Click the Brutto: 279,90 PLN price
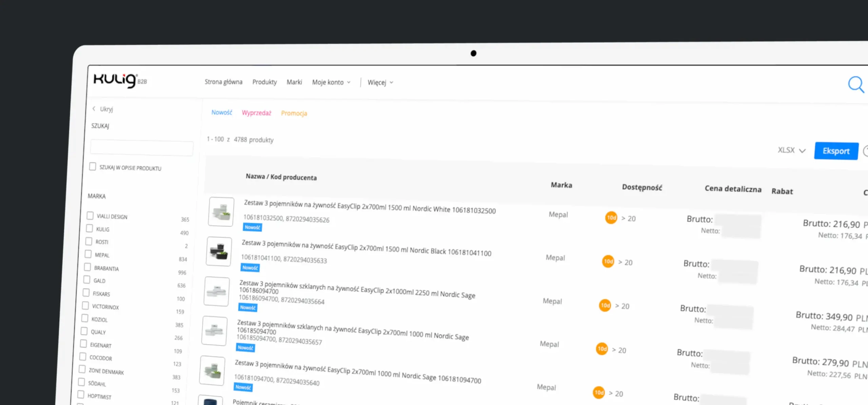The width and height of the screenshot is (868, 405). point(830,362)
